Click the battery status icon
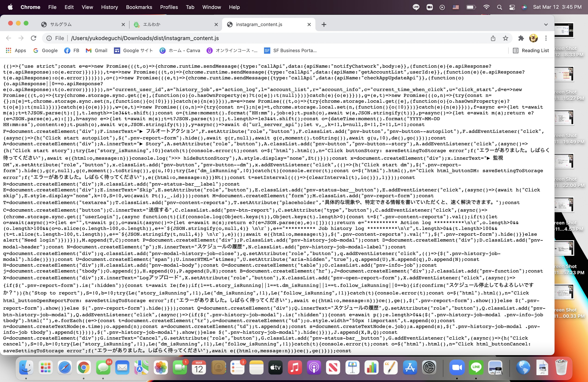Viewport: 588px width, 382px height. pos(471,7)
